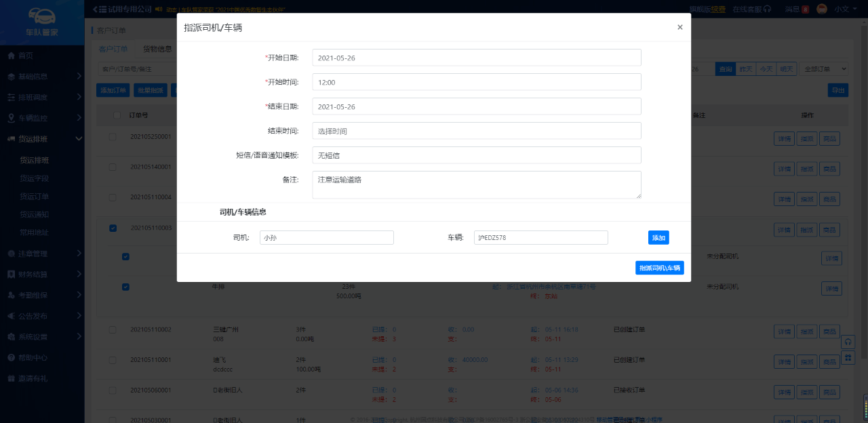Switch to the 货物信息 tab
The height and width of the screenshot is (423, 868).
click(157, 49)
